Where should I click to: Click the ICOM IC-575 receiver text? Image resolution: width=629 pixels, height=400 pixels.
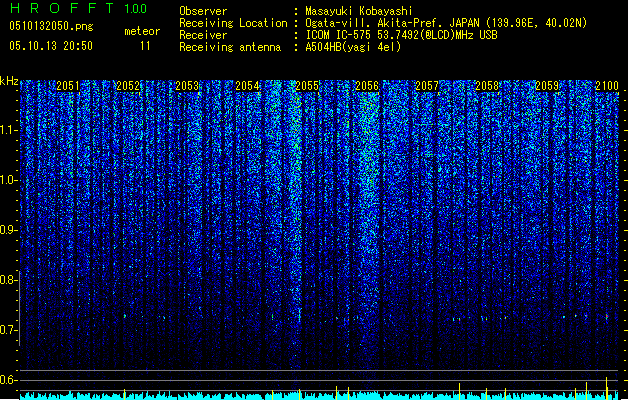click(x=401, y=35)
